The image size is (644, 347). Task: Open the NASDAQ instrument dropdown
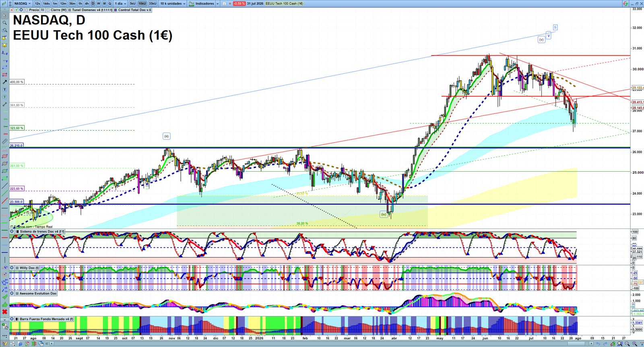pos(23,4)
